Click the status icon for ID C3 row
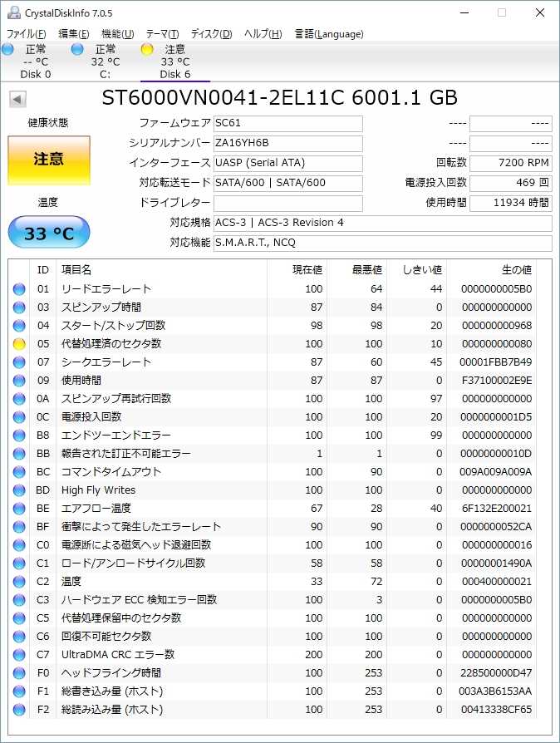This screenshot has width=560, height=743. click(x=19, y=600)
